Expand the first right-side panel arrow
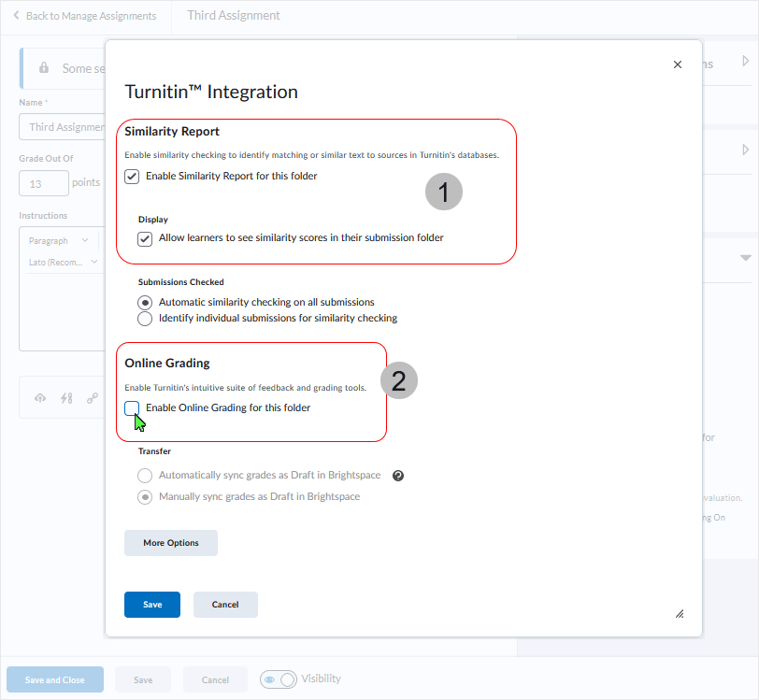Screen dimensions: 759x700 click(746, 62)
